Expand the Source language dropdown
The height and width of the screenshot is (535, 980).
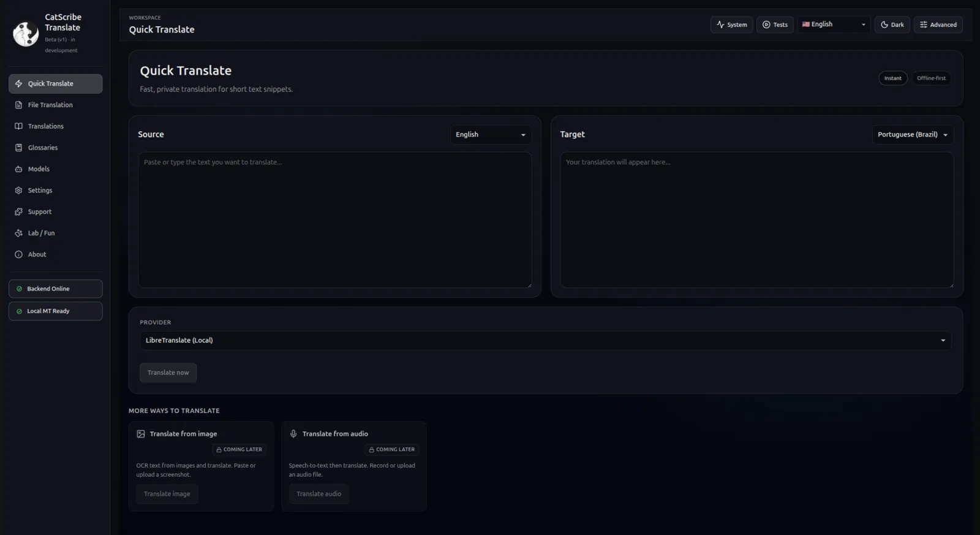(490, 135)
